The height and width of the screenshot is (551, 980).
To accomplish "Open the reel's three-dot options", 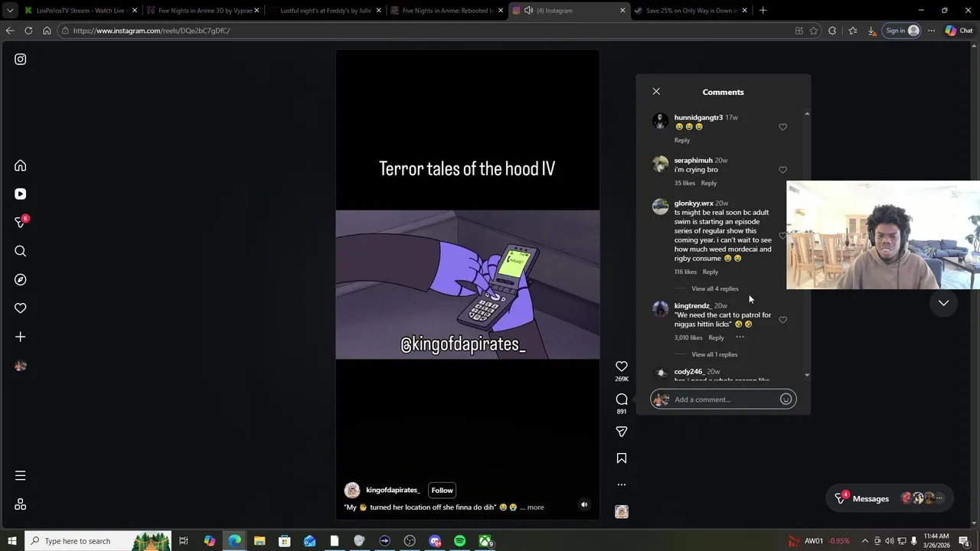I will click(622, 484).
